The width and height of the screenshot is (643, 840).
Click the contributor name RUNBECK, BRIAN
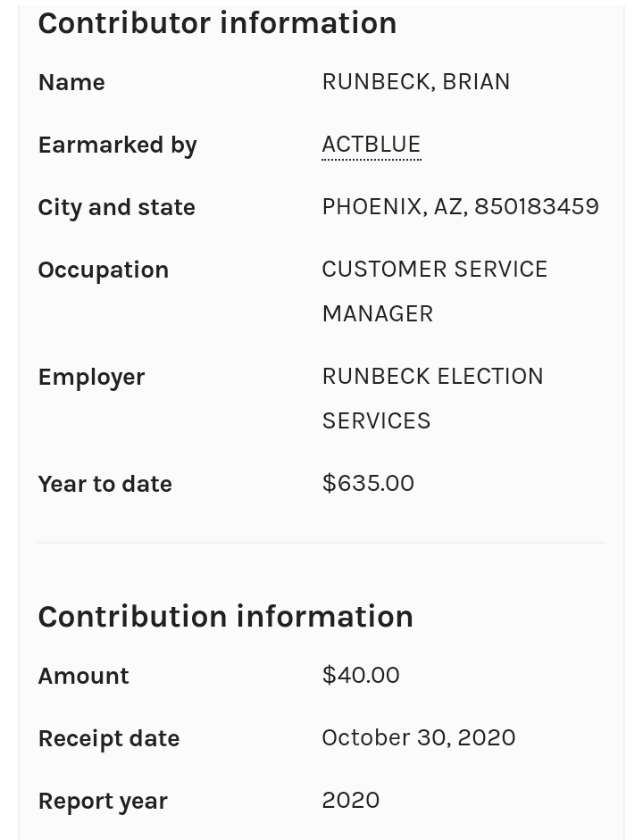415,82
